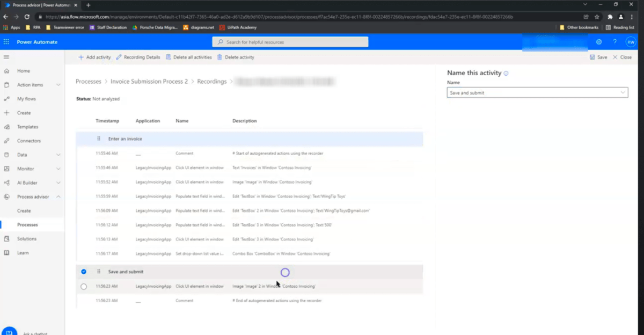Click the Application column header
This screenshot has height=335, width=644.
click(148, 121)
